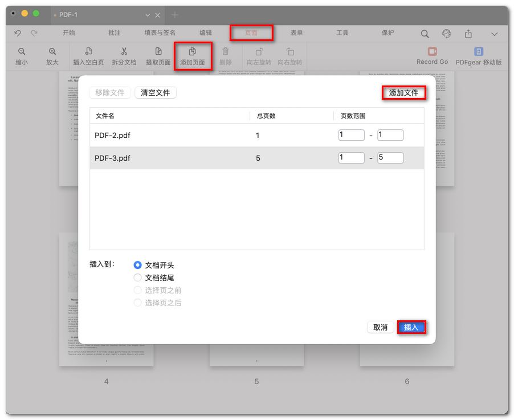
Task: Expand the toolbar overflow chevron
Action: coord(495,33)
